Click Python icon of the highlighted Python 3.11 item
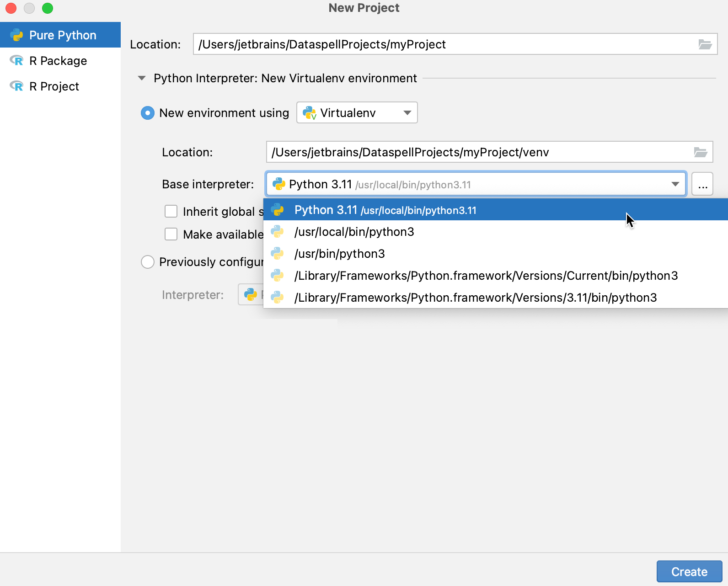Viewport: 728px width, 586px height. pyautogui.click(x=278, y=210)
